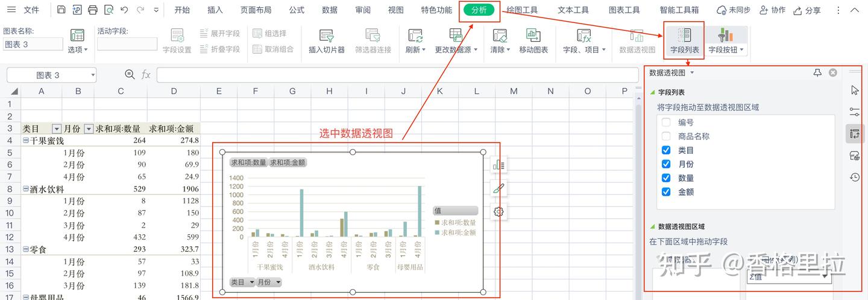Toggle the 字段列表 field list button
Image resolution: width=868 pixels, height=300 pixels.
[x=685, y=40]
